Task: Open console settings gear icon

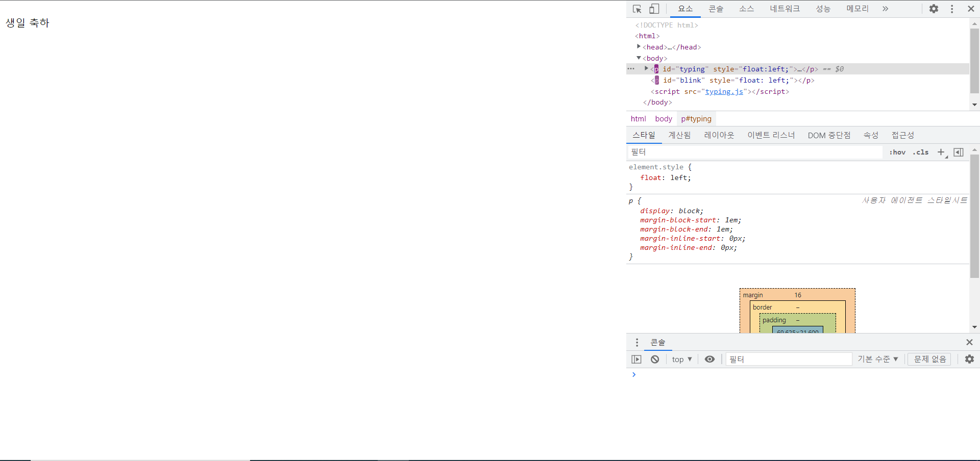Action: coord(969,360)
